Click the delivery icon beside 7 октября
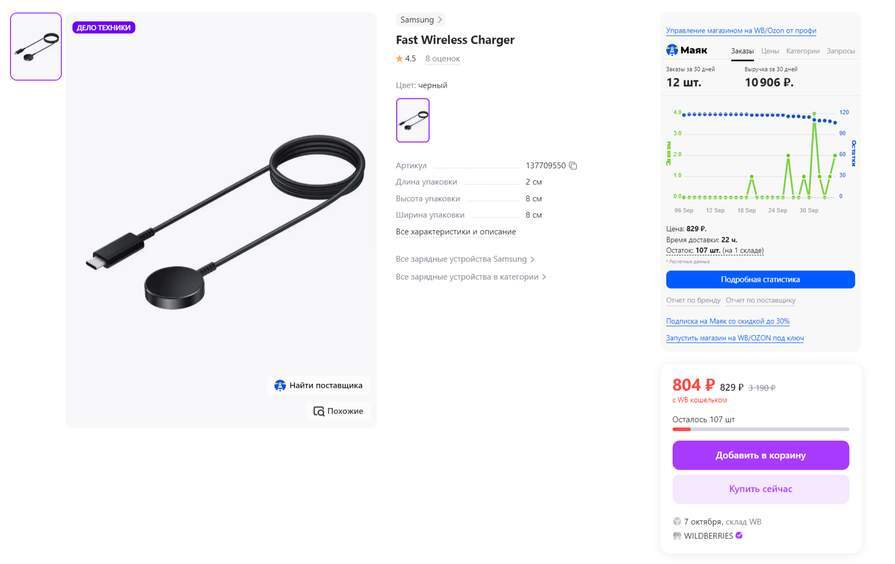The height and width of the screenshot is (564, 895). [677, 521]
